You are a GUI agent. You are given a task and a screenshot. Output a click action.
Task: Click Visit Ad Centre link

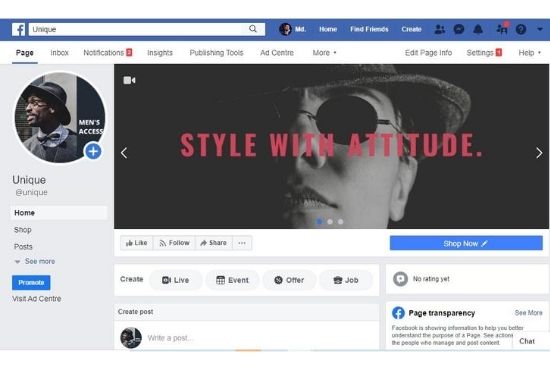tap(37, 299)
